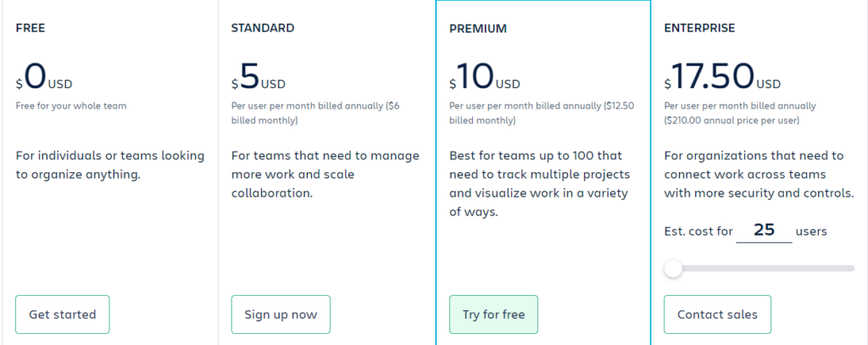
Task: Click the $210.00 annual price note
Action: coord(732,120)
